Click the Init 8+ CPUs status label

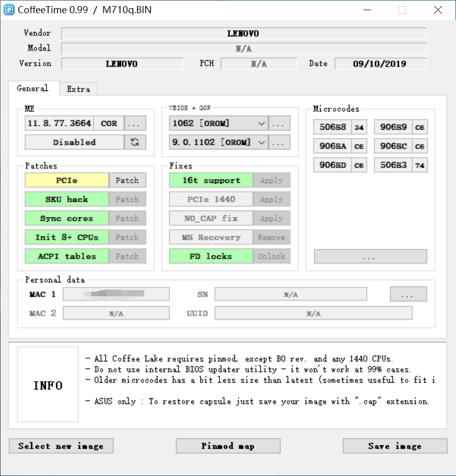(x=67, y=237)
